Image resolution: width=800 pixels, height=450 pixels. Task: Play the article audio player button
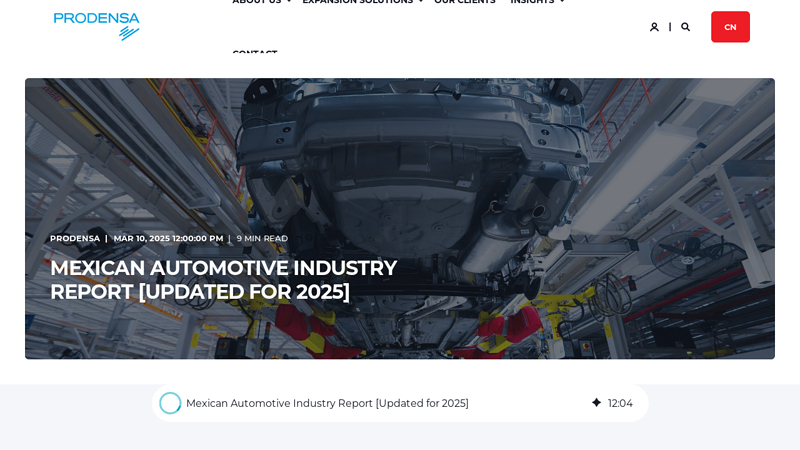tap(170, 403)
